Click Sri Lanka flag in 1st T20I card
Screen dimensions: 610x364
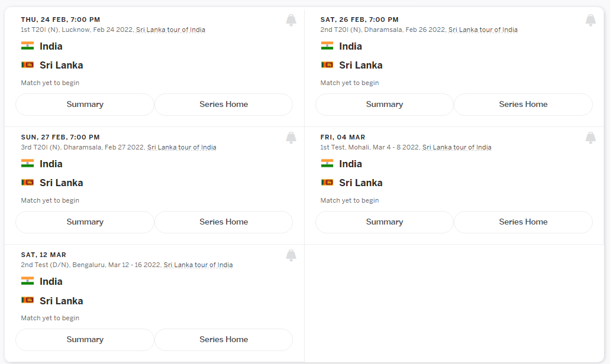[x=27, y=65]
